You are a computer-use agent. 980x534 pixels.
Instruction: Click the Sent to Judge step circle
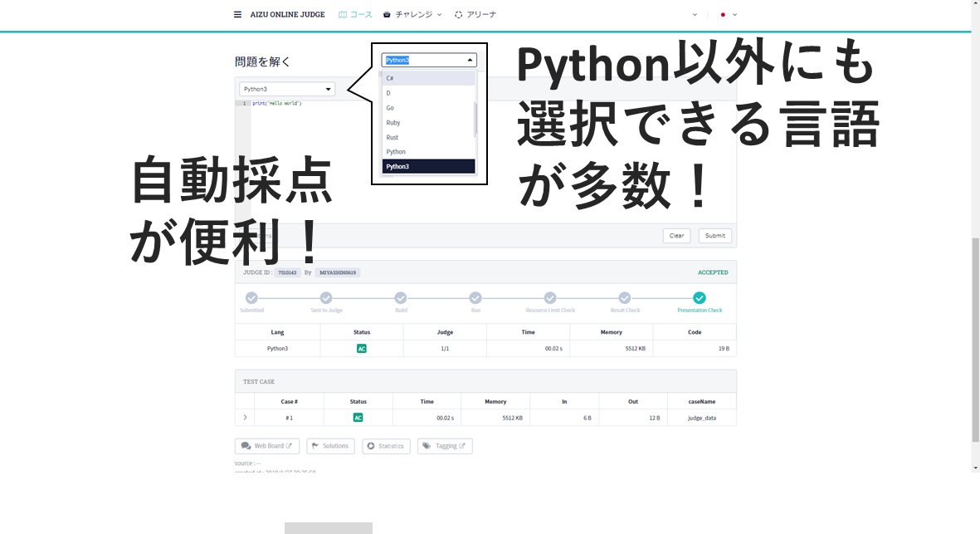326,297
